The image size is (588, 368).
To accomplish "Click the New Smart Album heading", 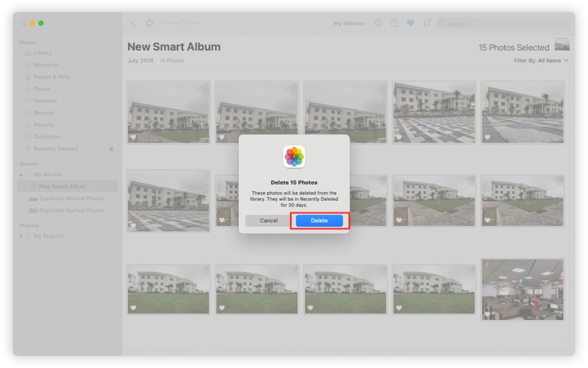I will [174, 47].
